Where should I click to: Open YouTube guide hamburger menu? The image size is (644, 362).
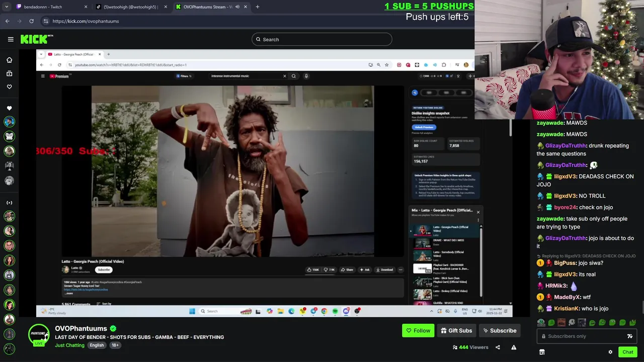coord(43,76)
